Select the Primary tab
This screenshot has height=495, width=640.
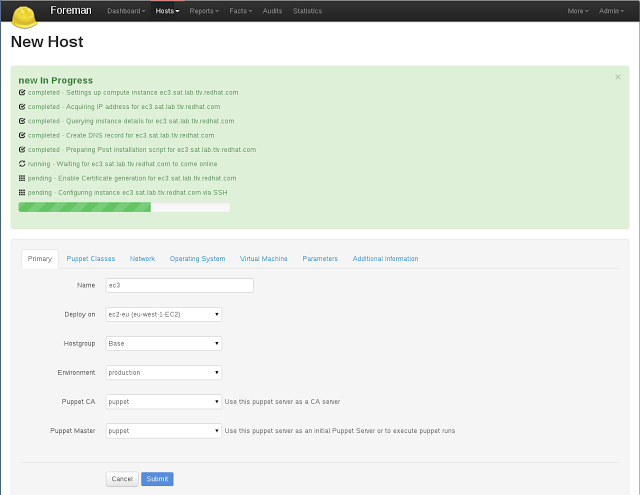pyautogui.click(x=40, y=259)
